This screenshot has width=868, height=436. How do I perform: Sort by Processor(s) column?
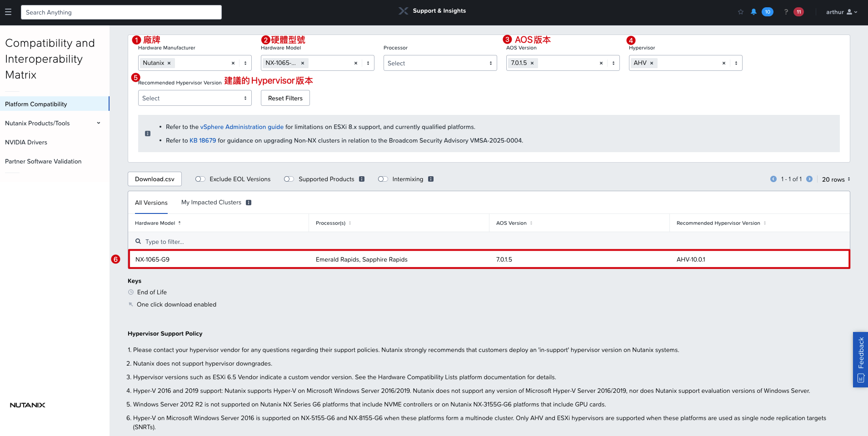[333, 223]
